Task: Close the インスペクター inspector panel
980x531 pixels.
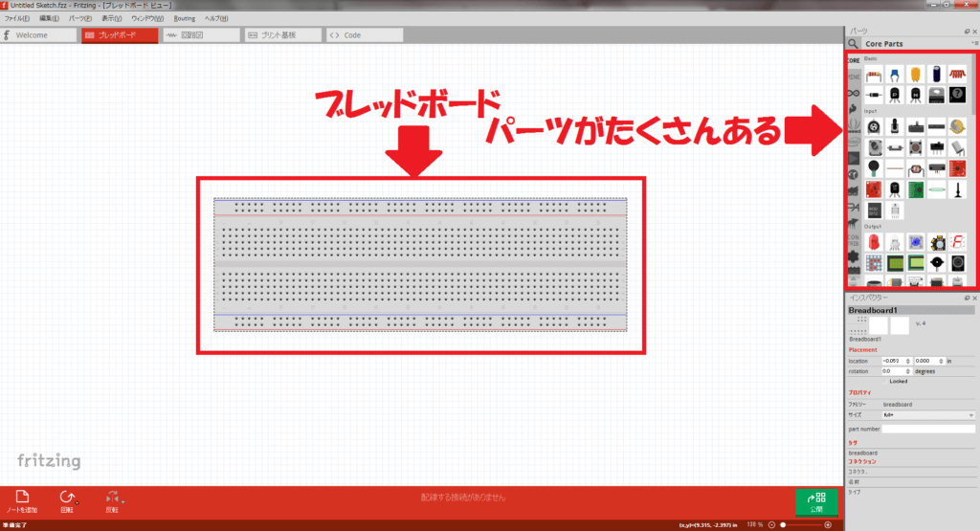Action: point(974,298)
